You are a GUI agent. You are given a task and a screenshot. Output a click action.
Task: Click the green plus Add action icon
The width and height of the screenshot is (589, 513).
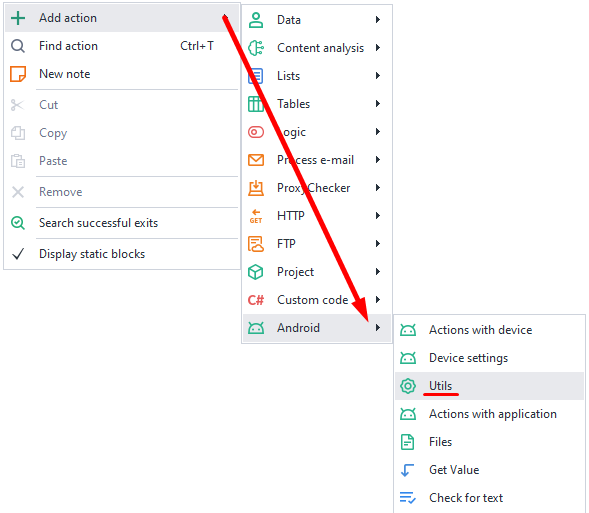18,18
